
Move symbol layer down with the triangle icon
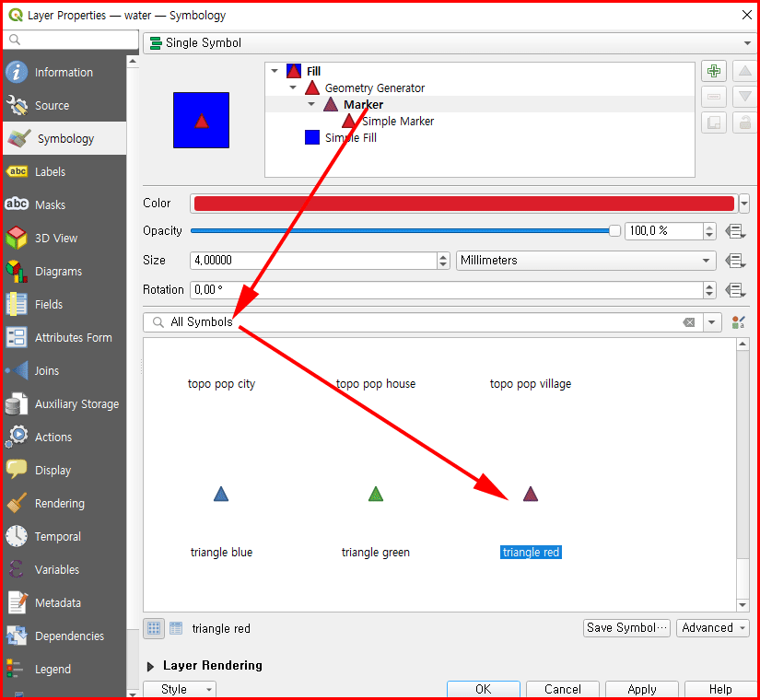click(x=744, y=97)
